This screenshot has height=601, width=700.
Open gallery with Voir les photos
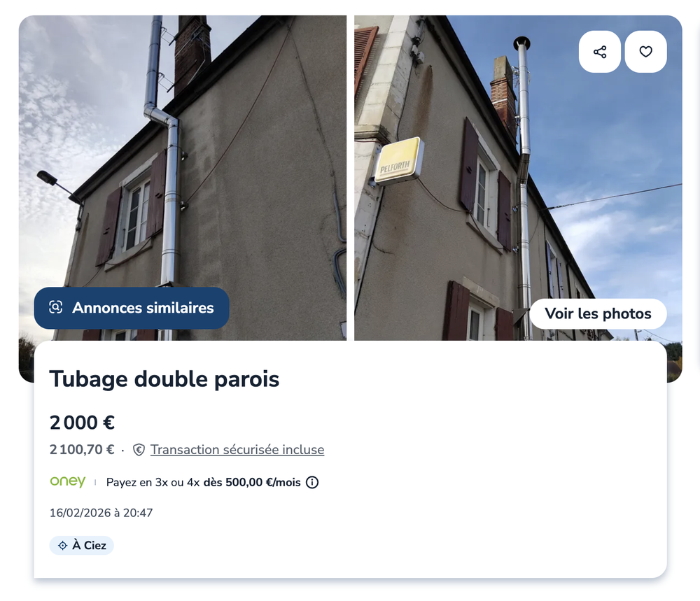[598, 313]
